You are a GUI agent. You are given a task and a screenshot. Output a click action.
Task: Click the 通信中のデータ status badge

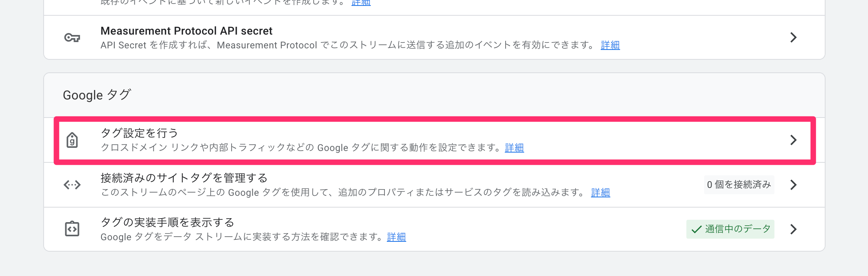point(730,229)
